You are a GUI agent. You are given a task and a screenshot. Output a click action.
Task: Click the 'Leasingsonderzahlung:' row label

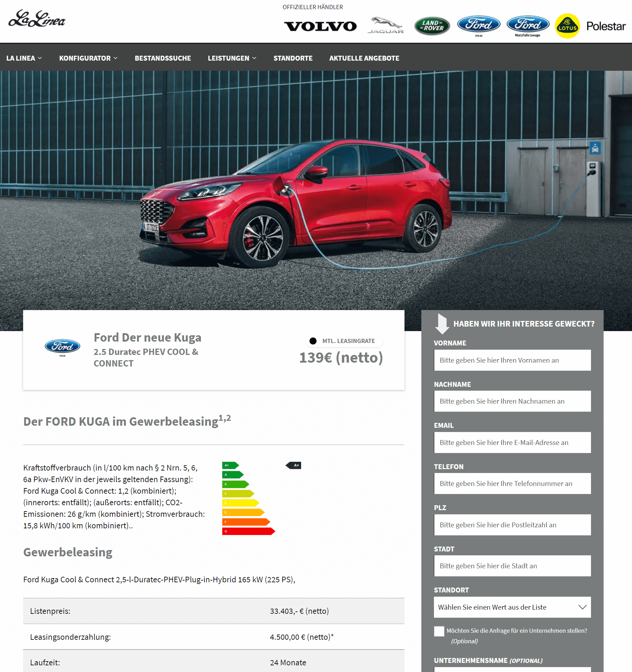(x=70, y=637)
